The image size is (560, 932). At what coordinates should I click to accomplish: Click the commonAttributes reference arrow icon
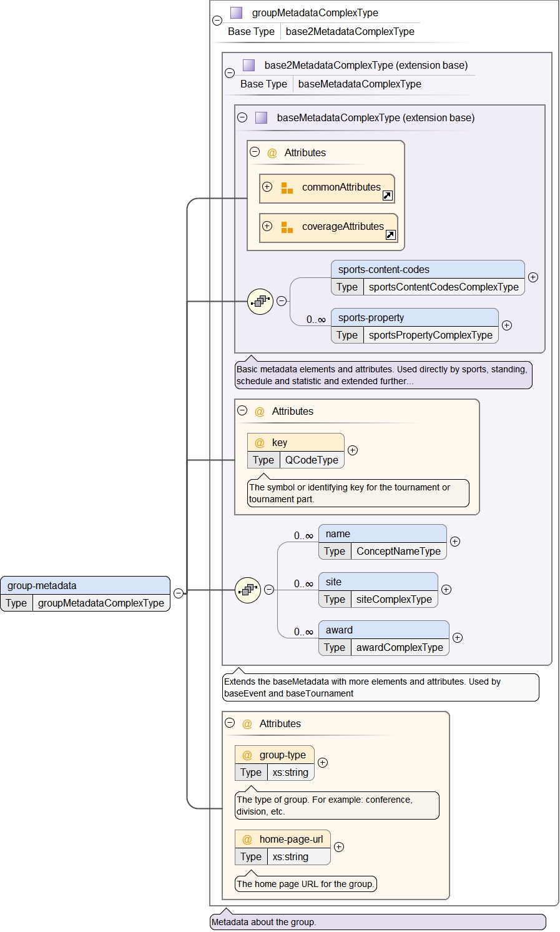click(x=387, y=196)
